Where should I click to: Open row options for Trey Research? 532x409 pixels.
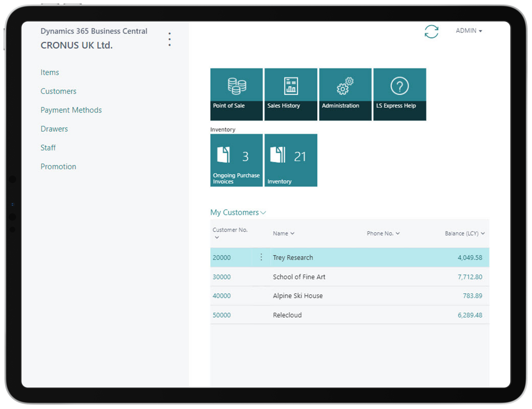[261, 257]
